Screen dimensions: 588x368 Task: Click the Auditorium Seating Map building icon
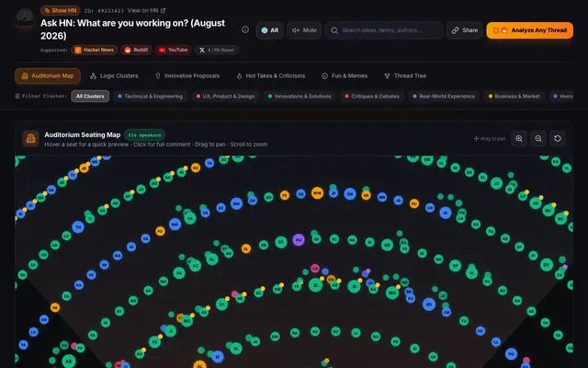(x=30, y=139)
